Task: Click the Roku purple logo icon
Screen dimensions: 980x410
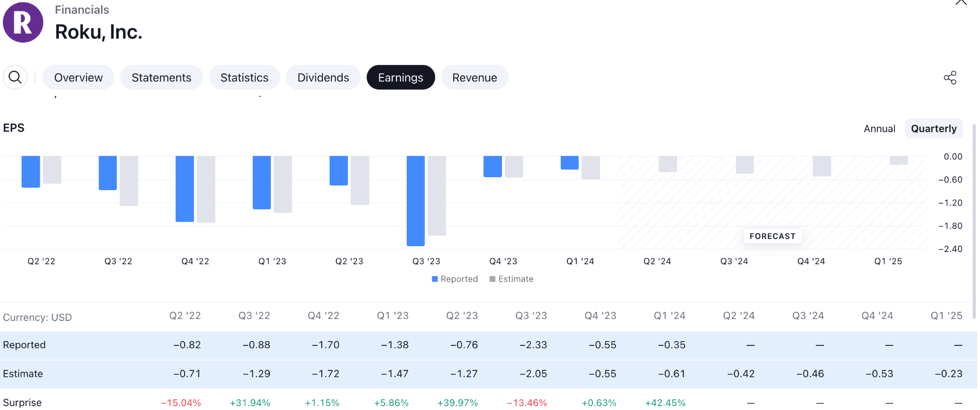Action: [x=23, y=23]
